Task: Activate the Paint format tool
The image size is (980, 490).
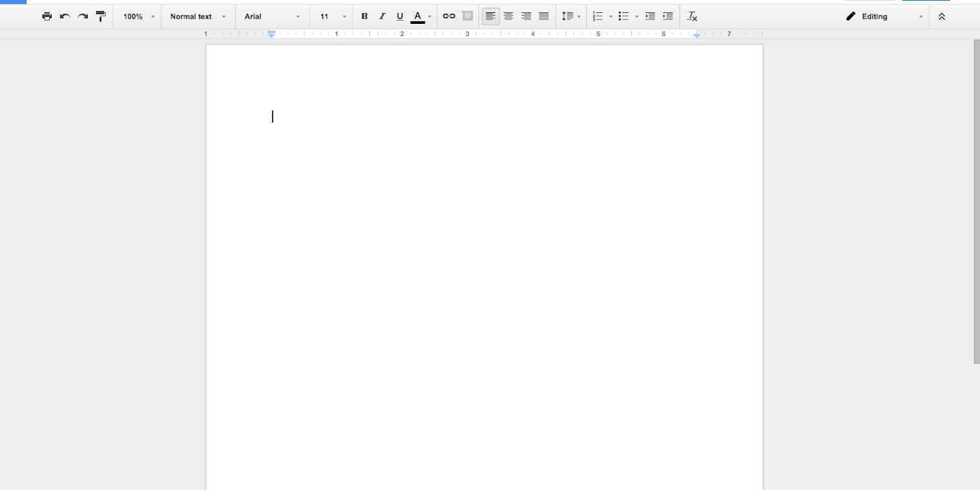Action: tap(101, 16)
